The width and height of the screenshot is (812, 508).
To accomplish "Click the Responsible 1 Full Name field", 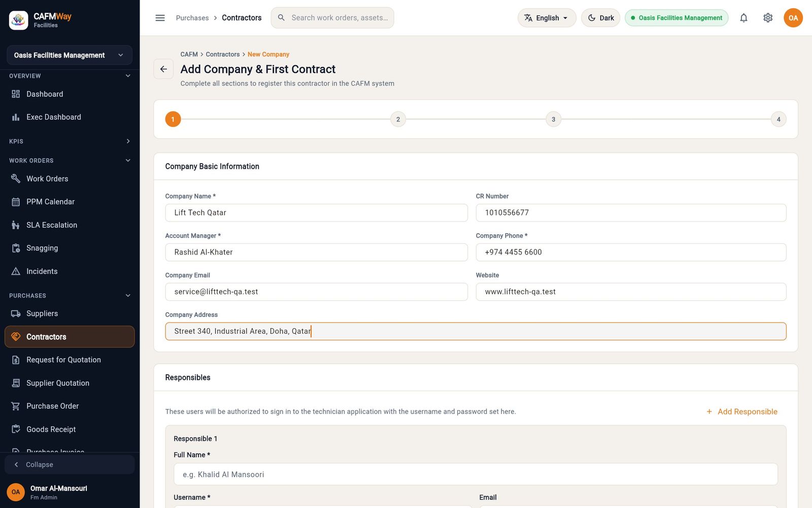I will pos(476,474).
